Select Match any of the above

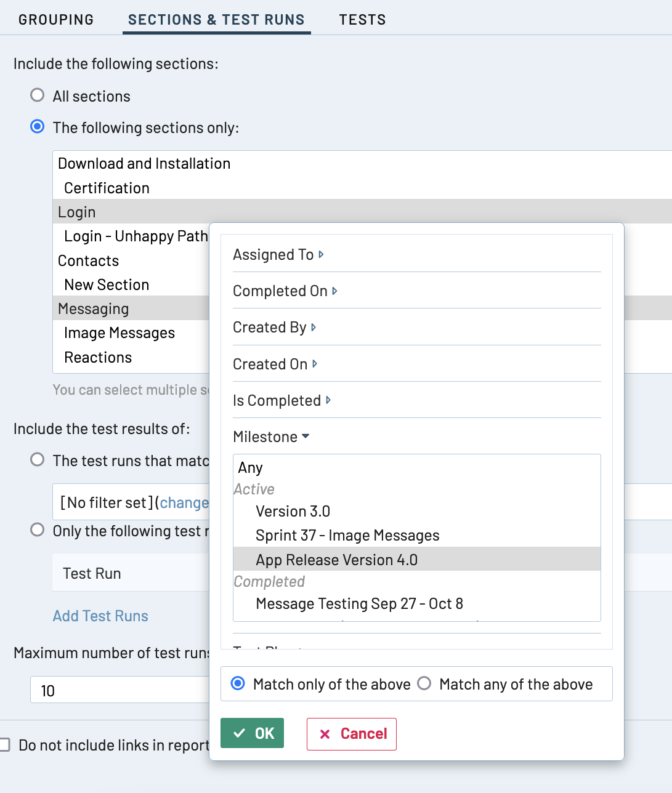424,684
